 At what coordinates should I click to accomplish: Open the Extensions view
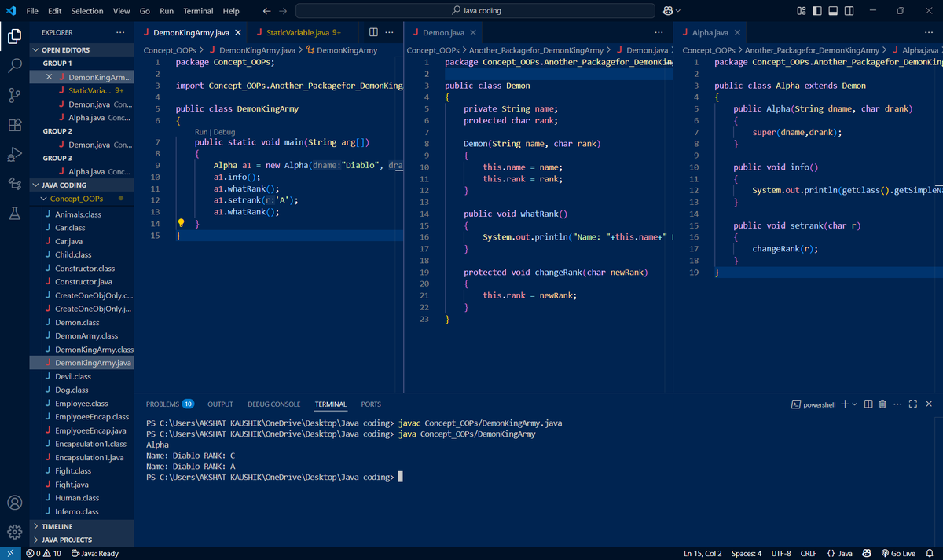click(14, 124)
